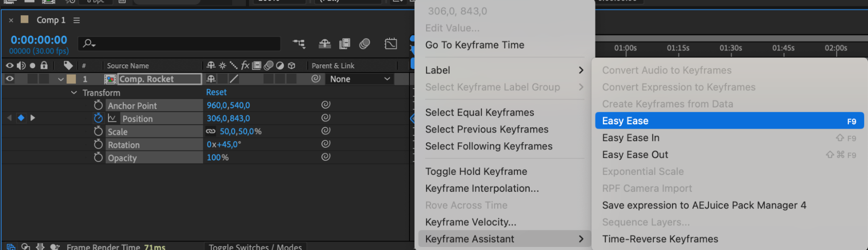
Task: Click the Comp. Rocket layer label color swatch
Action: click(71, 79)
